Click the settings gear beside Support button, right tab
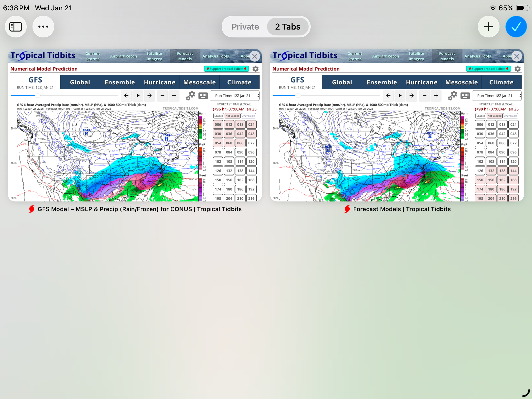The image size is (532, 399). click(517, 69)
